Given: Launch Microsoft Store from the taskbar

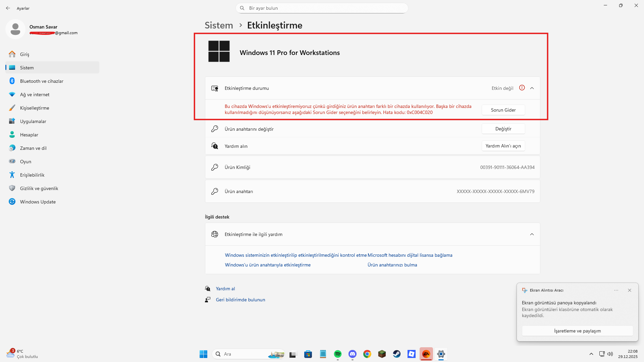Looking at the screenshot, I should tap(308, 354).
